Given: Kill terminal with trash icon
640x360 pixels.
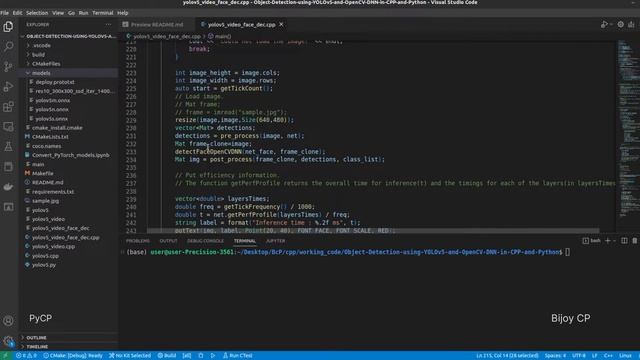Looking at the screenshot, I should tap(635, 241).
